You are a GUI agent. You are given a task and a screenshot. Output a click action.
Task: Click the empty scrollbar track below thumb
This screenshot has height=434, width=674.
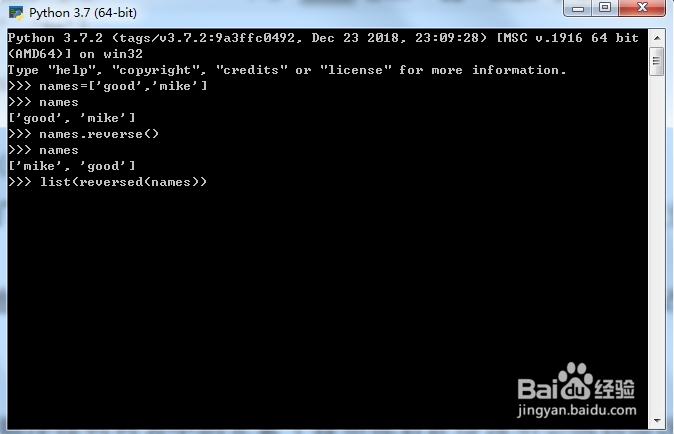657,245
